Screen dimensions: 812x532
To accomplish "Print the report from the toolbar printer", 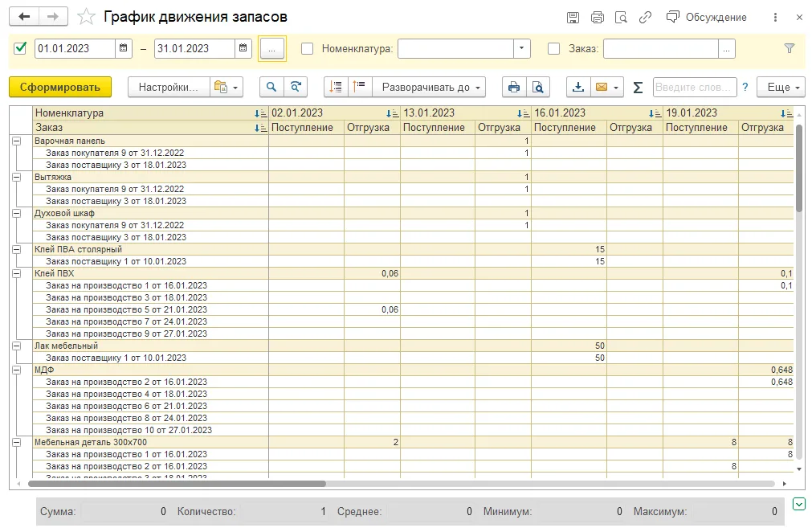I will [514, 87].
